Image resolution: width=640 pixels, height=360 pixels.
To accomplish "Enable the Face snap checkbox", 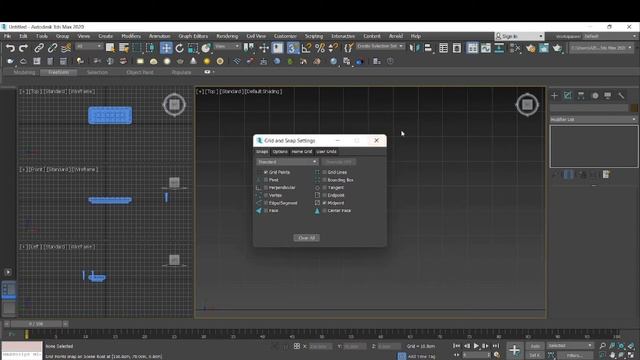I will (266, 211).
